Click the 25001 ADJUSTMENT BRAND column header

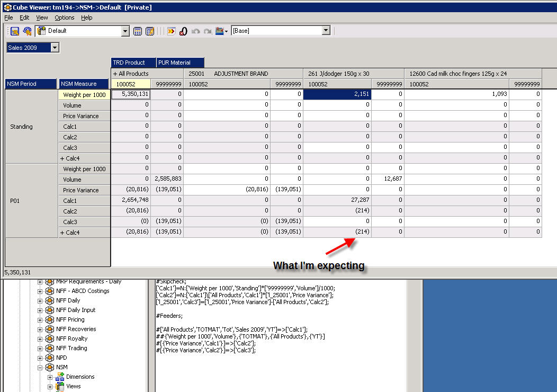point(243,74)
